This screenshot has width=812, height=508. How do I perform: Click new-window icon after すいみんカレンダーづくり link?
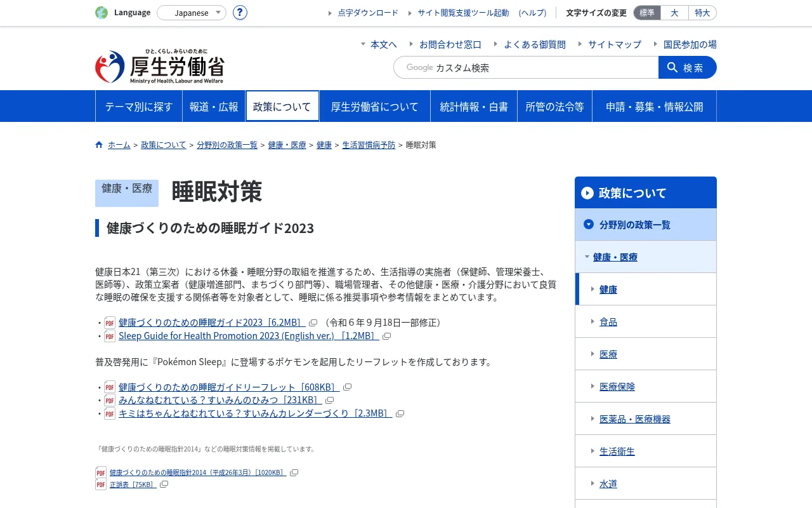point(400,413)
